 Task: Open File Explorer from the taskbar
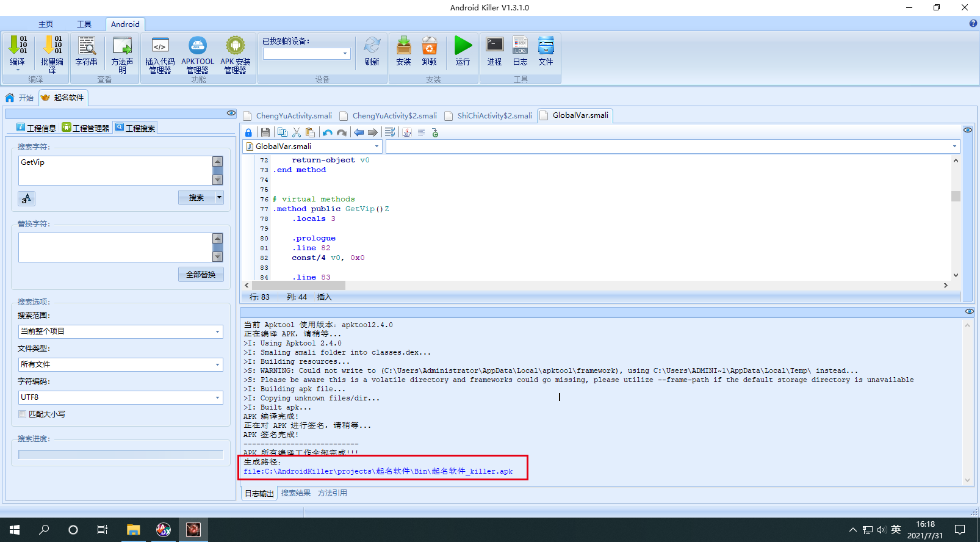[133, 530]
